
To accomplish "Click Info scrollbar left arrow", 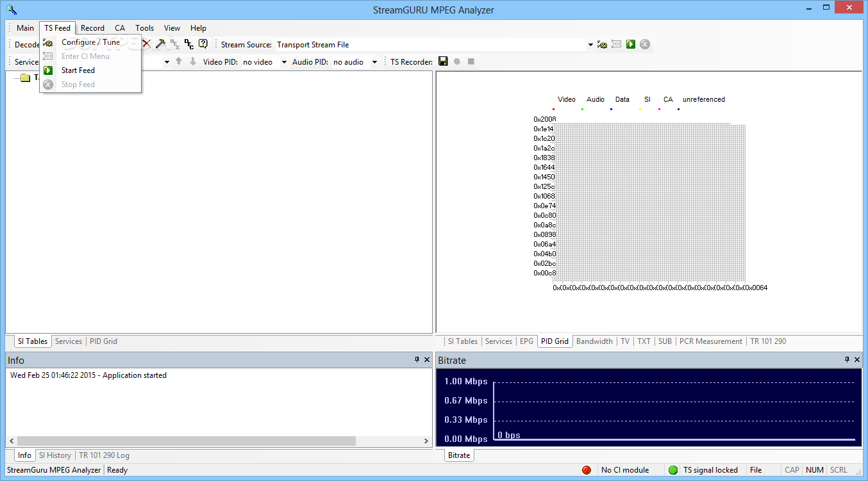I will pyautogui.click(x=11, y=441).
